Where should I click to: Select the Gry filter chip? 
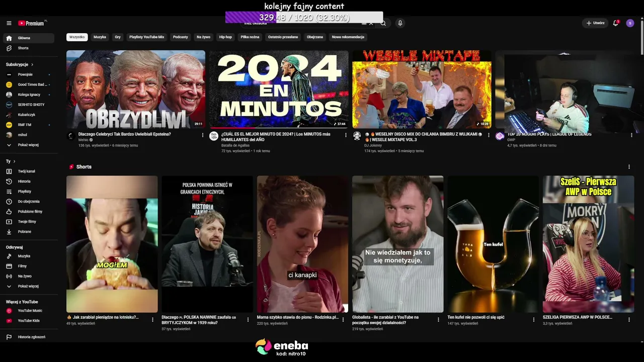pyautogui.click(x=118, y=37)
